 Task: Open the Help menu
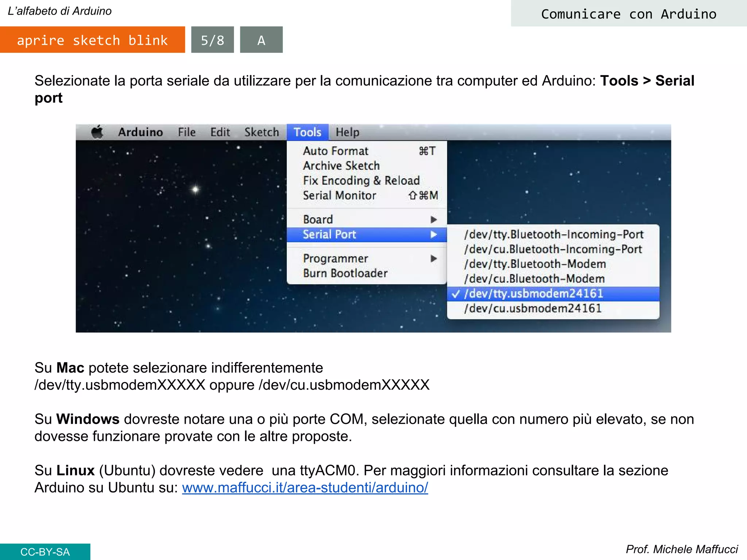(347, 132)
